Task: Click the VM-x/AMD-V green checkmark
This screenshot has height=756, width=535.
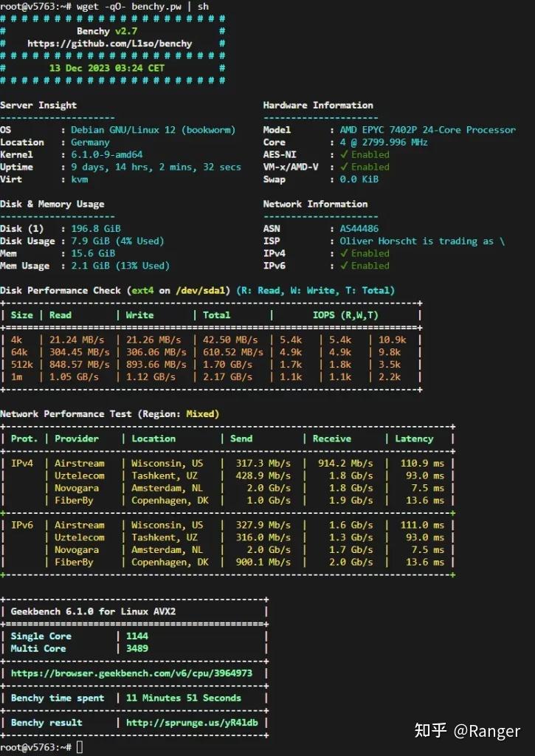Action: tap(343, 167)
